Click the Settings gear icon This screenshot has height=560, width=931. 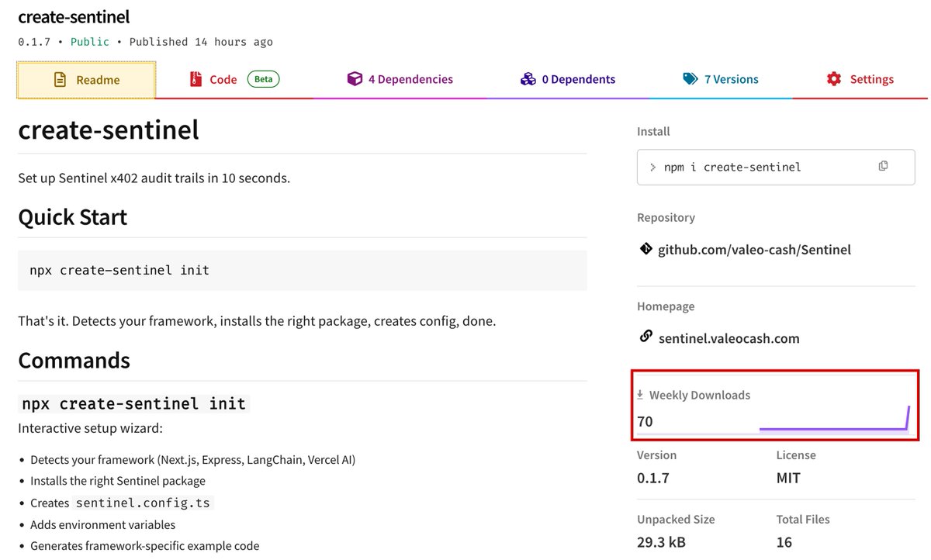click(x=834, y=79)
